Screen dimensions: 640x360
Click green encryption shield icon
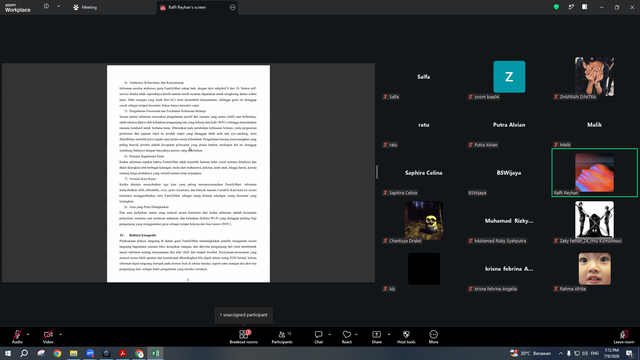pyautogui.click(x=556, y=7)
